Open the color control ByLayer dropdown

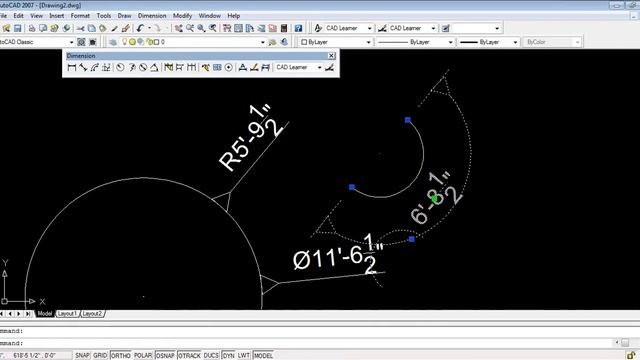tap(368, 42)
